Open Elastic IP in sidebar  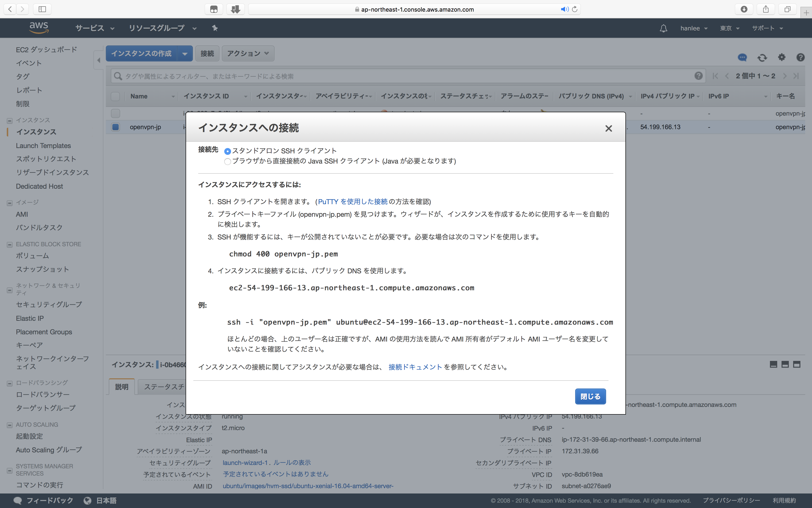pos(30,318)
